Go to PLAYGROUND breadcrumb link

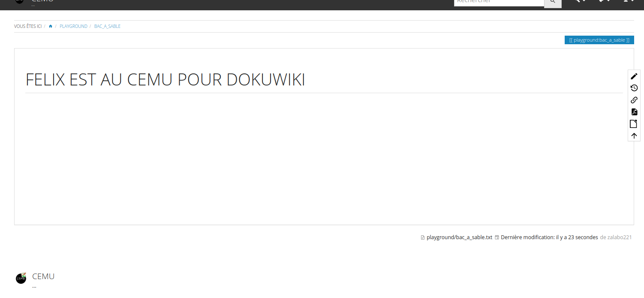pos(73,26)
